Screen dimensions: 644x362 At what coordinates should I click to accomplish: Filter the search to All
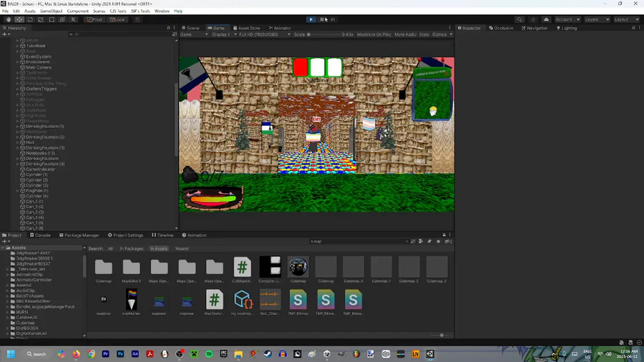pyautogui.click(x=110, y=249)
